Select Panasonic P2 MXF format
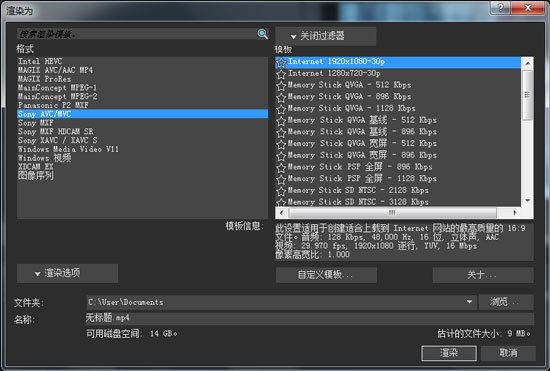Image resolution: width=550 pixels, height=371 pixels. coord(142,105)
